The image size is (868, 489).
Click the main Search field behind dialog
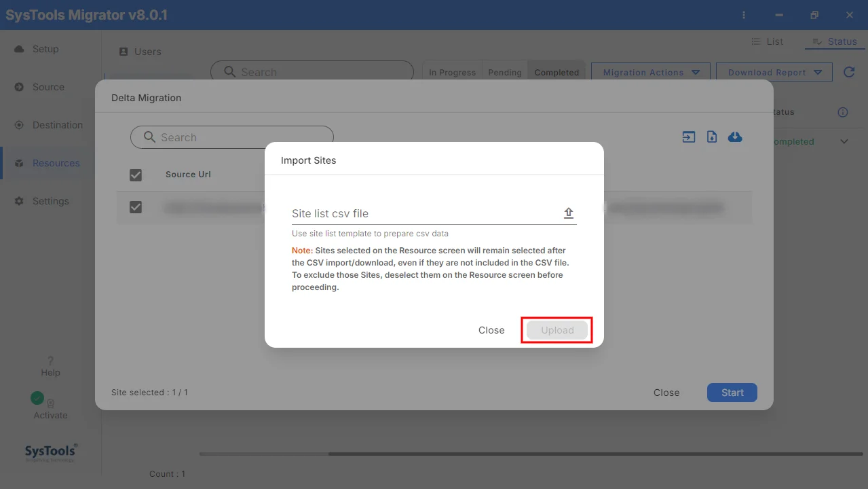coord(312,72)
